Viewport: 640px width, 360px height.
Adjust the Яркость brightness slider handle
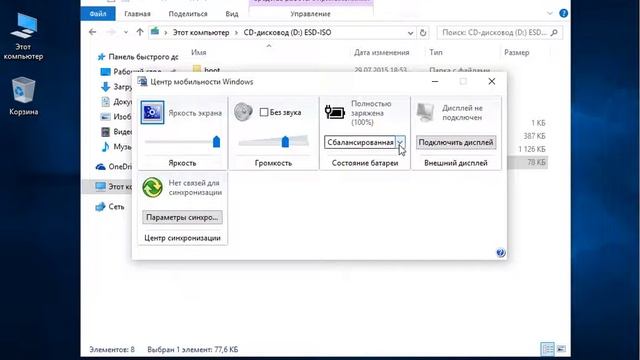click(x=216, y=142)
